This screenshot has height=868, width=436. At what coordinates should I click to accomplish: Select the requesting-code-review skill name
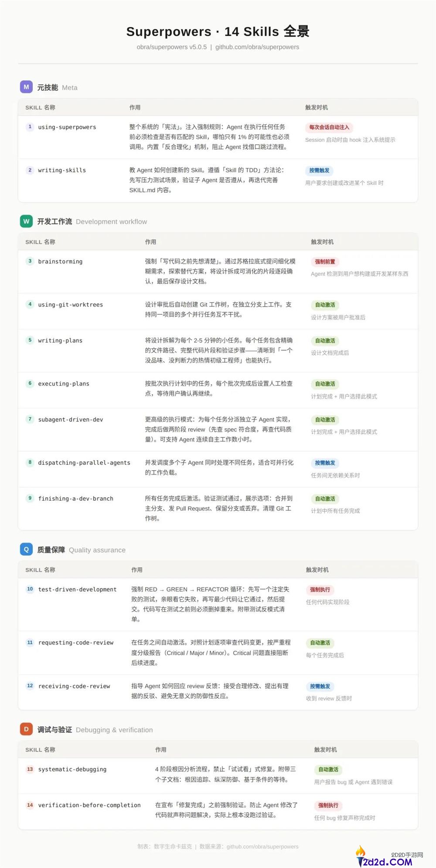click(76, 642)
